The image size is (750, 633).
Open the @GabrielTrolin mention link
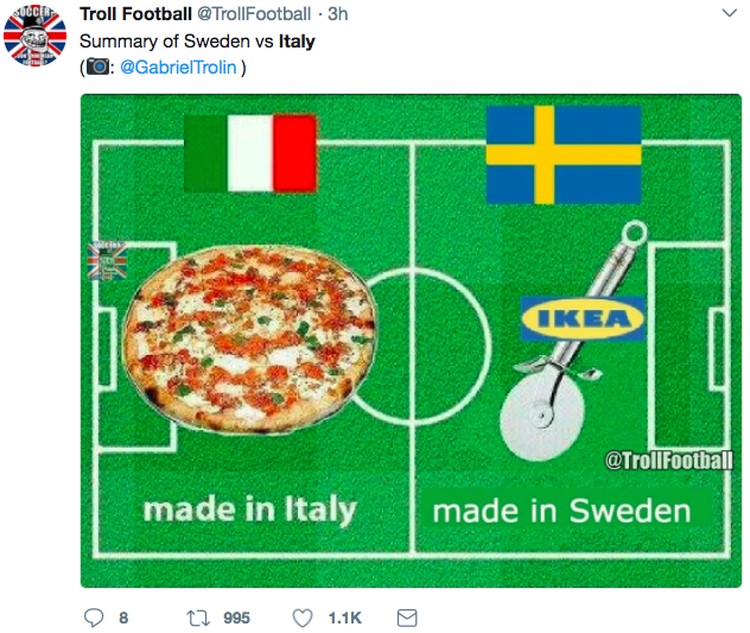[178, 67]
